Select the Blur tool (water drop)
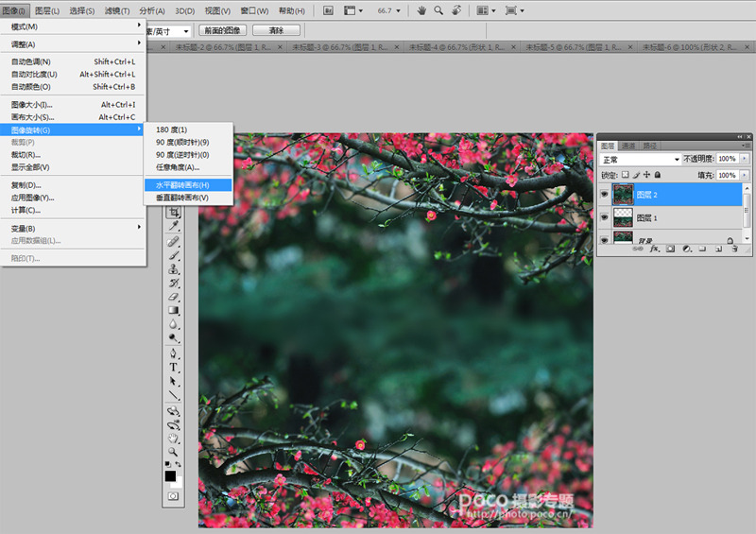The height and width of the screenshot is (534, 756). pos(174,324)
